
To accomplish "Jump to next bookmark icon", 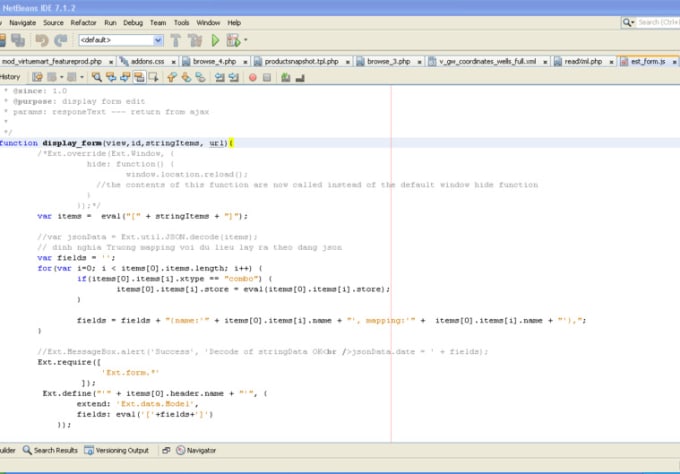I will (x=186, y=77).
